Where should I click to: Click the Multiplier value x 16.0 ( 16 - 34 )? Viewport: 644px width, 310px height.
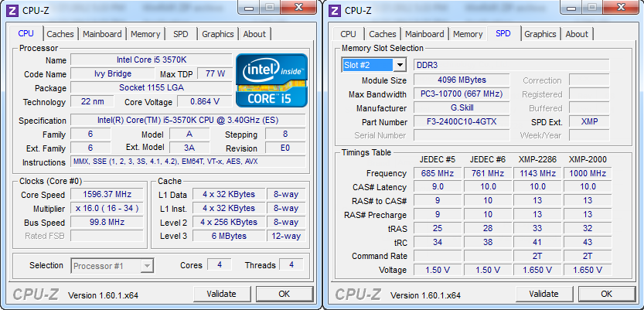pos(107,208)
